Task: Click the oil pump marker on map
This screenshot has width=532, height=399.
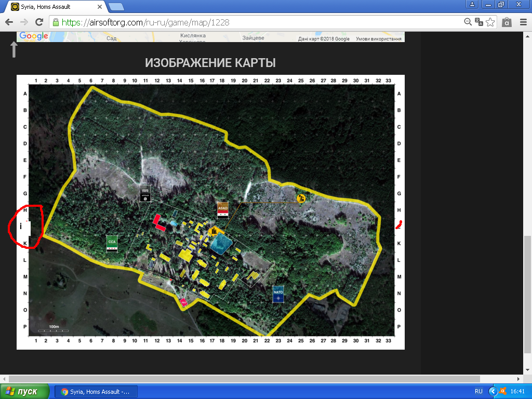Action: coord(301,198)
